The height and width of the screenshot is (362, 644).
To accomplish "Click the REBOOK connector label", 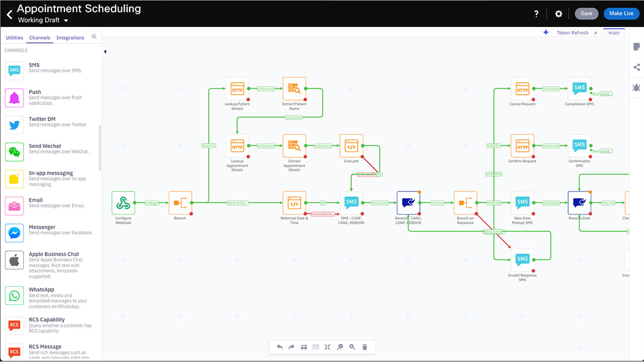I will pyautogui.click(x=493, y=203).
